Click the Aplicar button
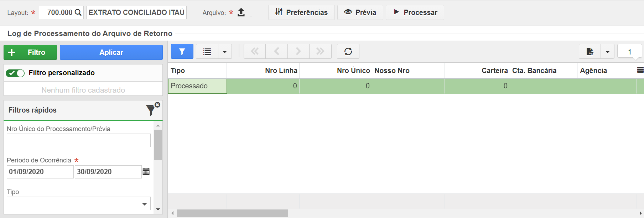This screenshot has width=644, height=218. 111,52
